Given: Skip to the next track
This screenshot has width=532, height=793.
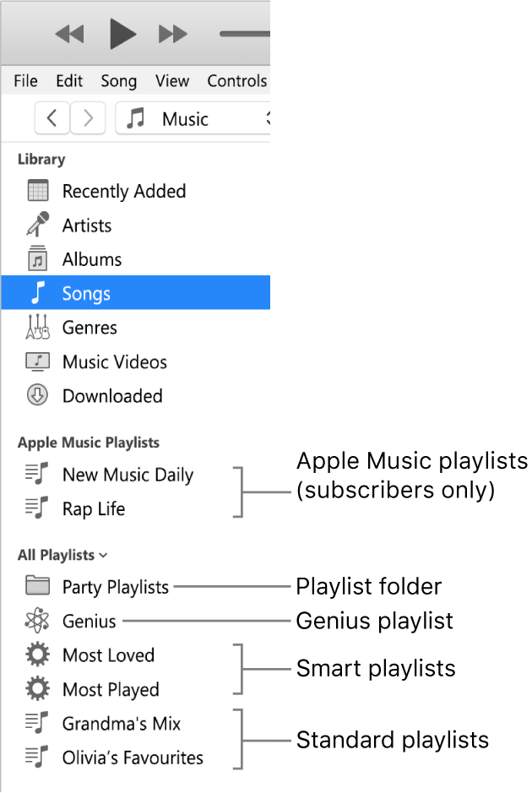Looking at the screenshot, I should [173, 34].
